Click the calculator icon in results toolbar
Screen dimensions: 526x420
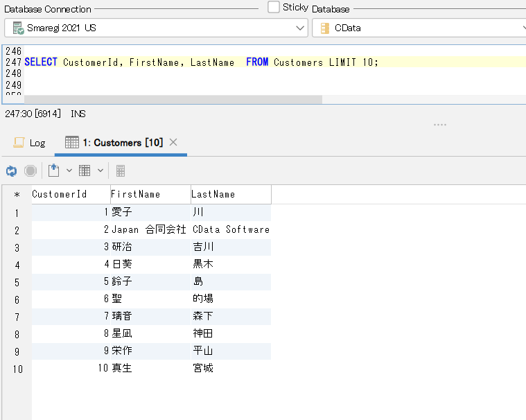(x=121, y=170)
